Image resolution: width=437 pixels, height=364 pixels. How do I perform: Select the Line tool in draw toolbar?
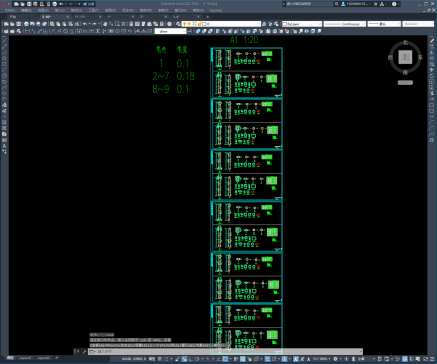[x=4, y=40]
